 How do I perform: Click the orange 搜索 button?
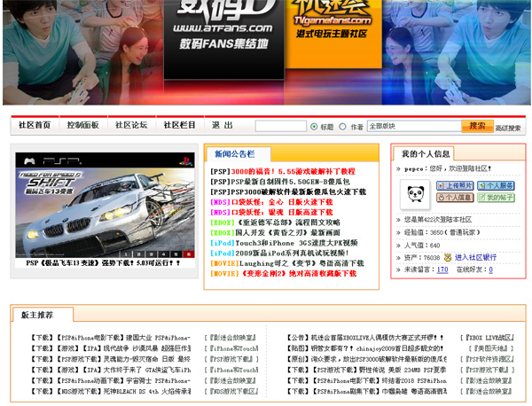[x=477, y=126]
